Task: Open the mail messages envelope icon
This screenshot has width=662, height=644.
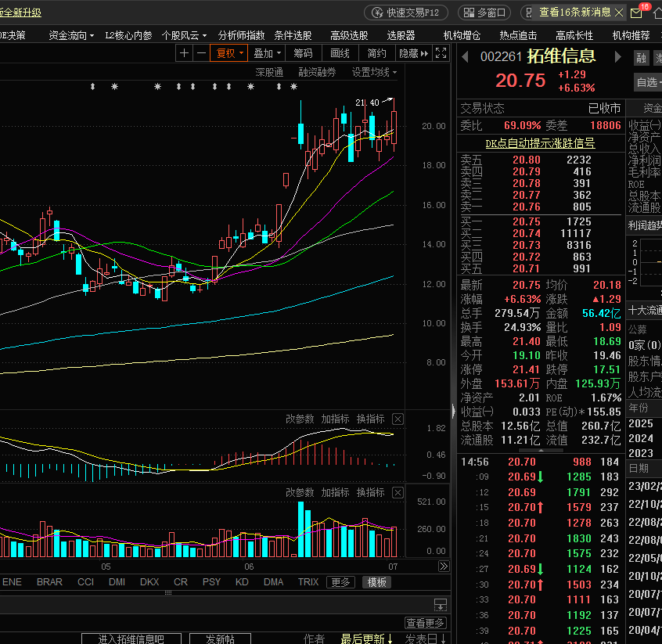Action: click(636, 13)
